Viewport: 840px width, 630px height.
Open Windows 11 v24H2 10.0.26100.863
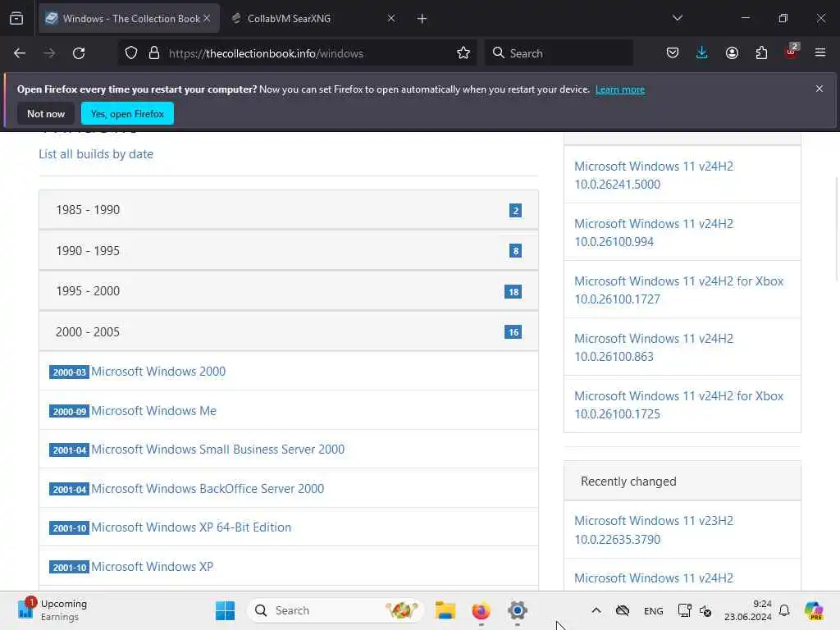[654, 347]
